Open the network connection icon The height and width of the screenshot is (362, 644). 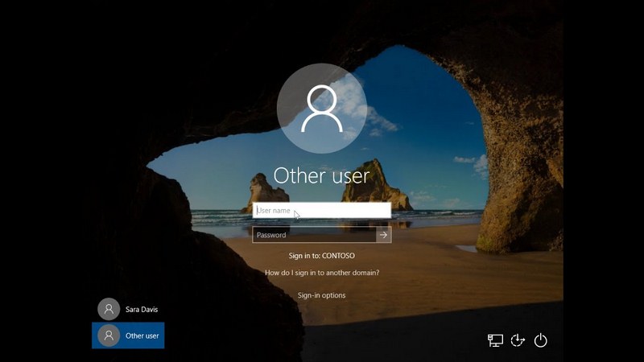pyautogui.click(x=495, y=340)
